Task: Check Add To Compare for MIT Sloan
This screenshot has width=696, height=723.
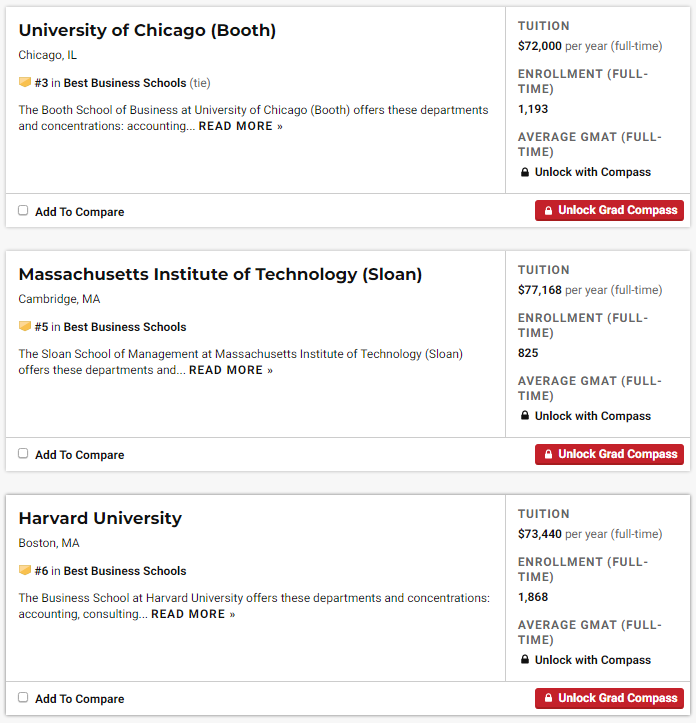Action: (23, 453)
